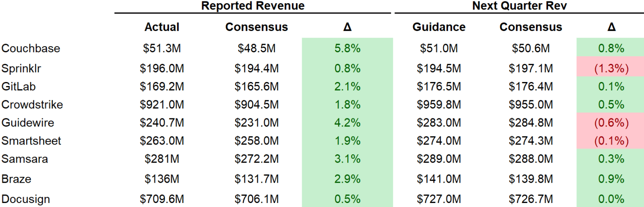Select Smartsheet consensus '$258.0M'
The width and height of the screenshot is (644, 207).
[257, 141]
